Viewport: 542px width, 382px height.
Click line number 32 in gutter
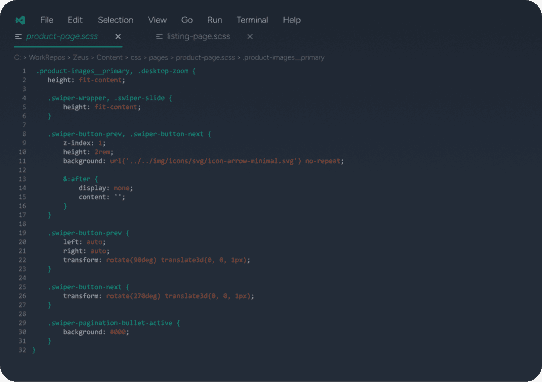(x=22, y=350)
